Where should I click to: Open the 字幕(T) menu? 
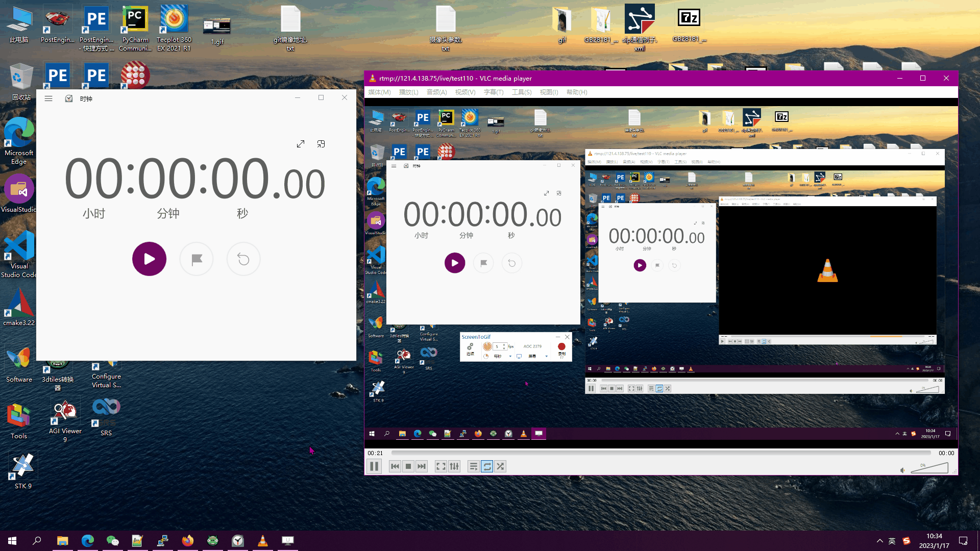pyautogui.click(x=493, y=92)
